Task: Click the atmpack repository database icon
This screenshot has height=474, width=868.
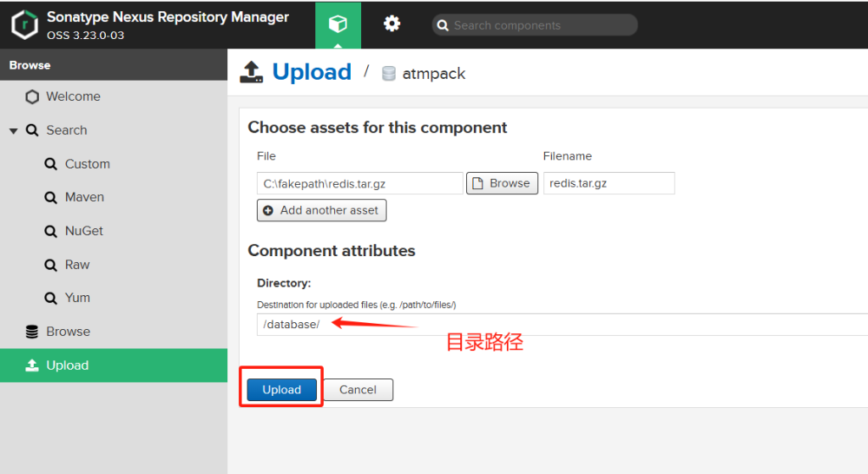Action: 389,74
